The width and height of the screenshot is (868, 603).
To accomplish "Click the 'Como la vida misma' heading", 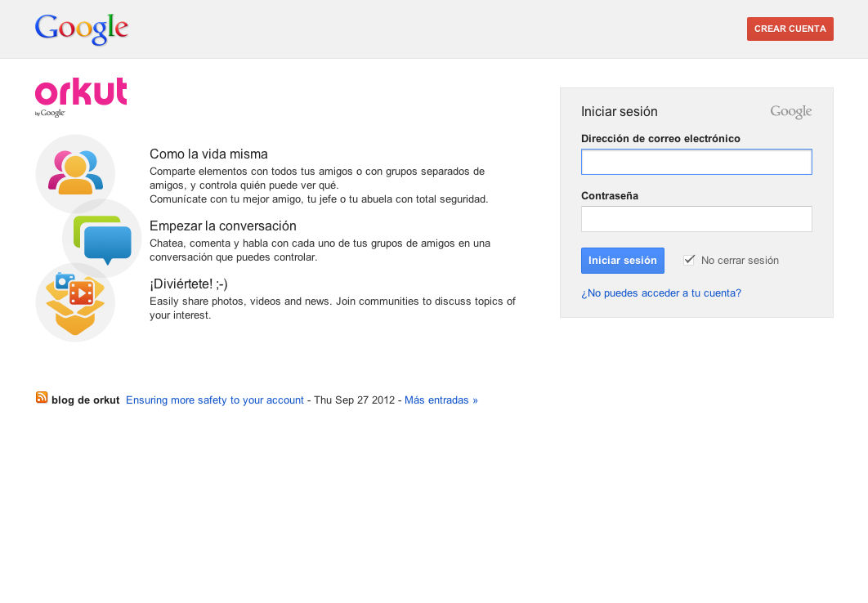I will pos(208,154).
